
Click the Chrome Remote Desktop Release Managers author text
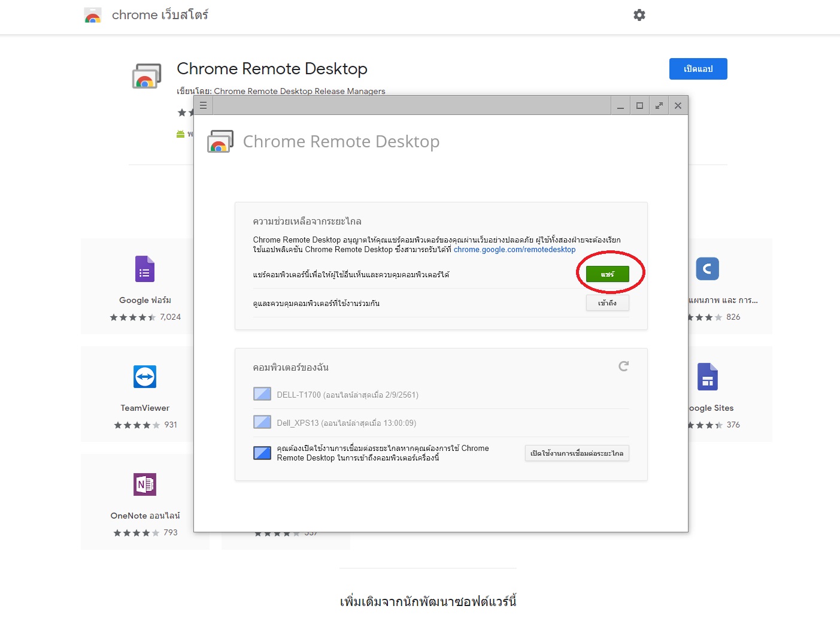[299, 91]
